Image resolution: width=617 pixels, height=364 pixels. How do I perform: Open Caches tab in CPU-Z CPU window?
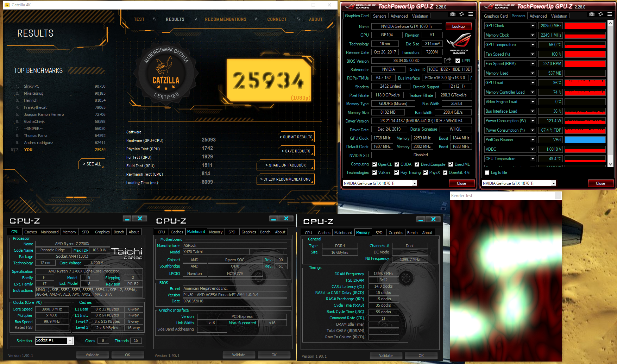[30, 232]
